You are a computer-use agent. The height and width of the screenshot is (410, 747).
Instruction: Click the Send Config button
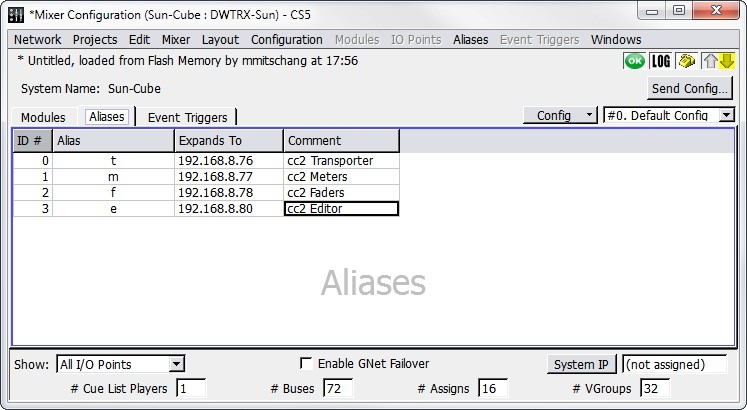(x=690, y=88)
